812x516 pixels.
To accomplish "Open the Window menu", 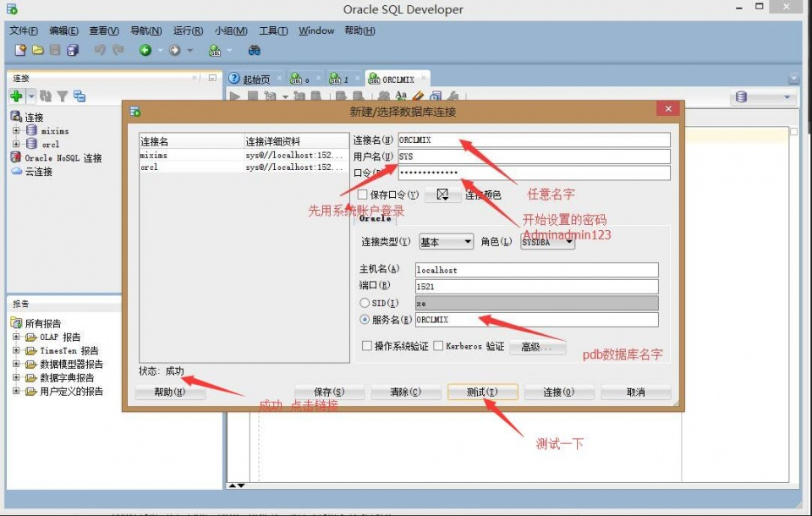I will pos(316,30).
